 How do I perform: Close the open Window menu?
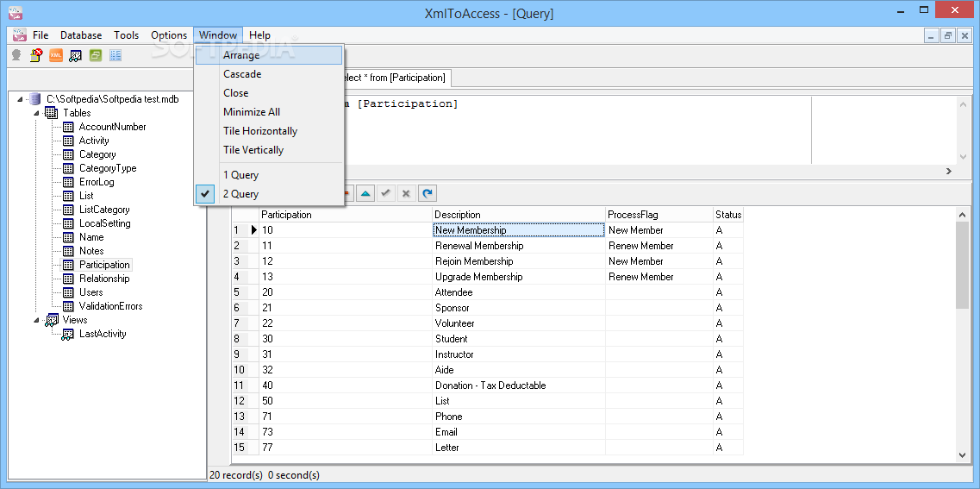click(x=218, y=35)
